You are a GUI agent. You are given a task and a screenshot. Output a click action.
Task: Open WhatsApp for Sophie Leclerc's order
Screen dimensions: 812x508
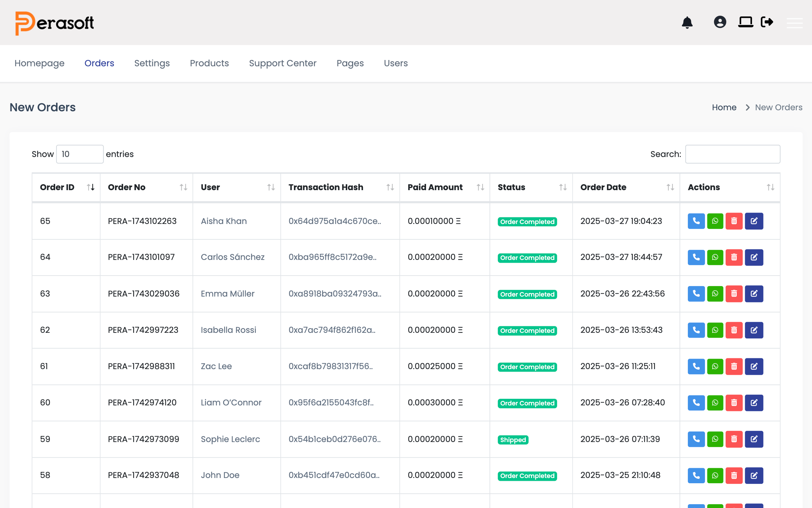[715, 439]
